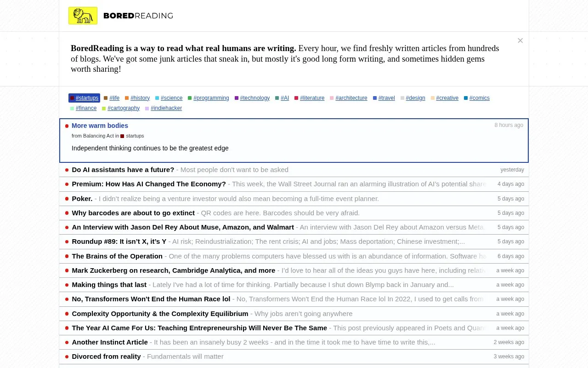Screen dimensions: 588x368
Task: Open the #technology tag
Action: pyautogui.click(x=252, y=98)
